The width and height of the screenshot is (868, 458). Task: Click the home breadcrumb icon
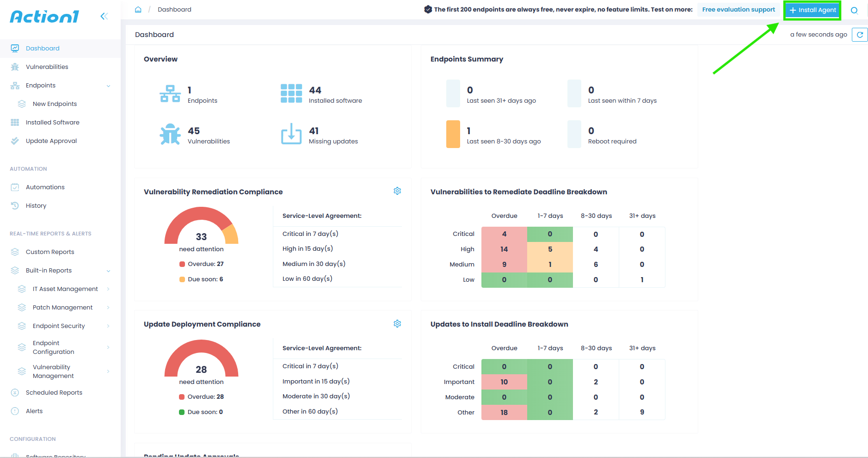[138, 10]
